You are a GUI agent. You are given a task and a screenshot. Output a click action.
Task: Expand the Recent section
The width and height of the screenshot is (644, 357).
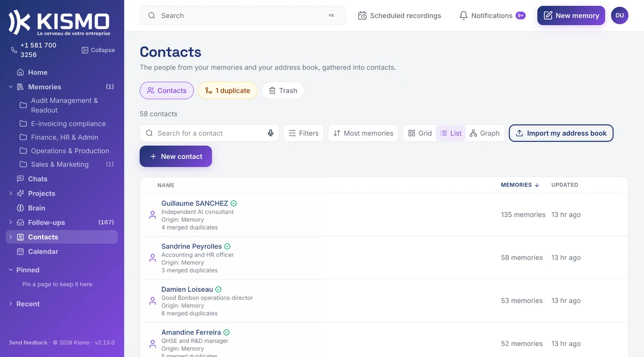coord(11,304)
